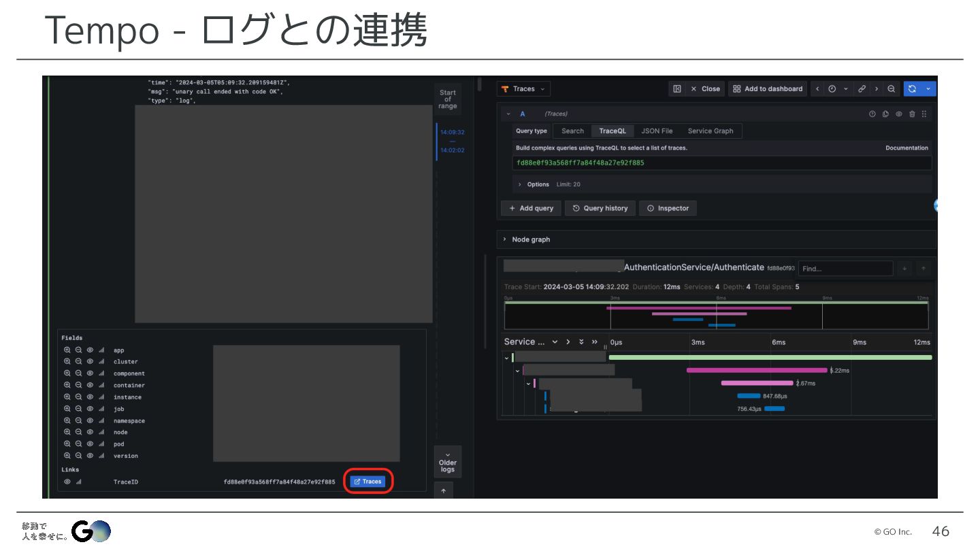The image size is (980, 551).
Task: Select the TraceQL query type tab
Action: pyautogui.click(x=612, y=131)
